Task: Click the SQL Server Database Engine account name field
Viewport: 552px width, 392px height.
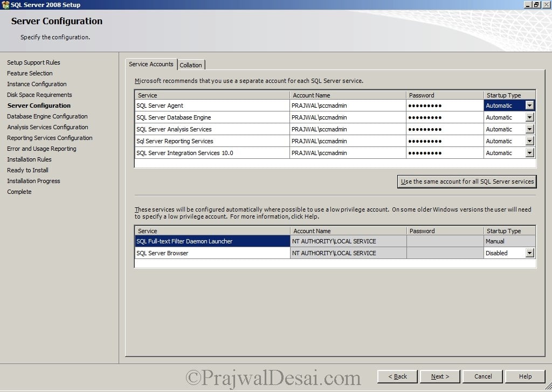Action: coord(348,117)
